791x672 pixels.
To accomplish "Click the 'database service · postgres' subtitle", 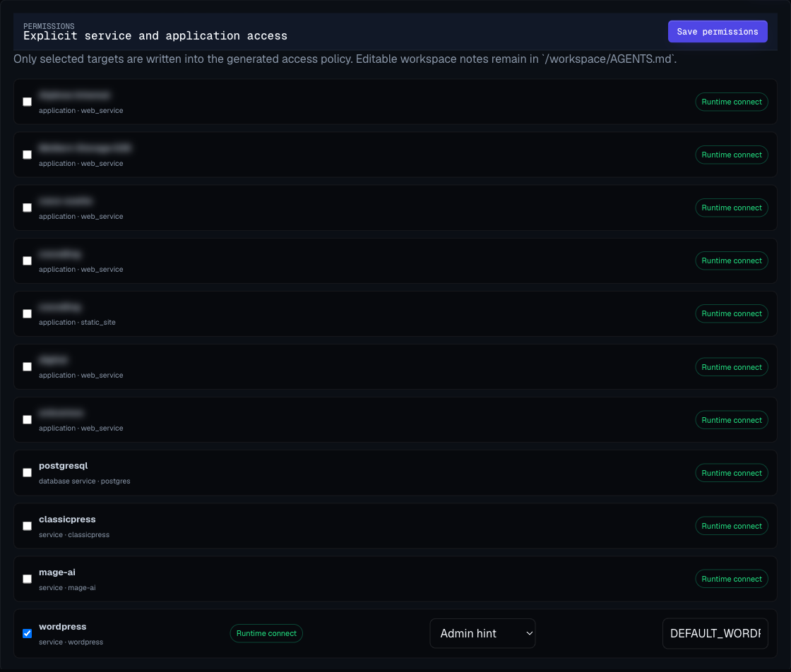I will 84,481.
